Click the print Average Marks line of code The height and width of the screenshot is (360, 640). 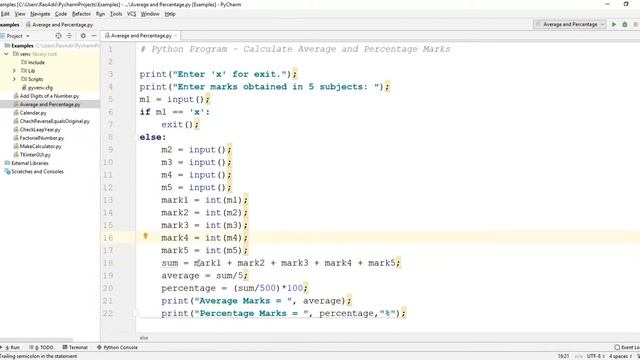coord(256,301)
